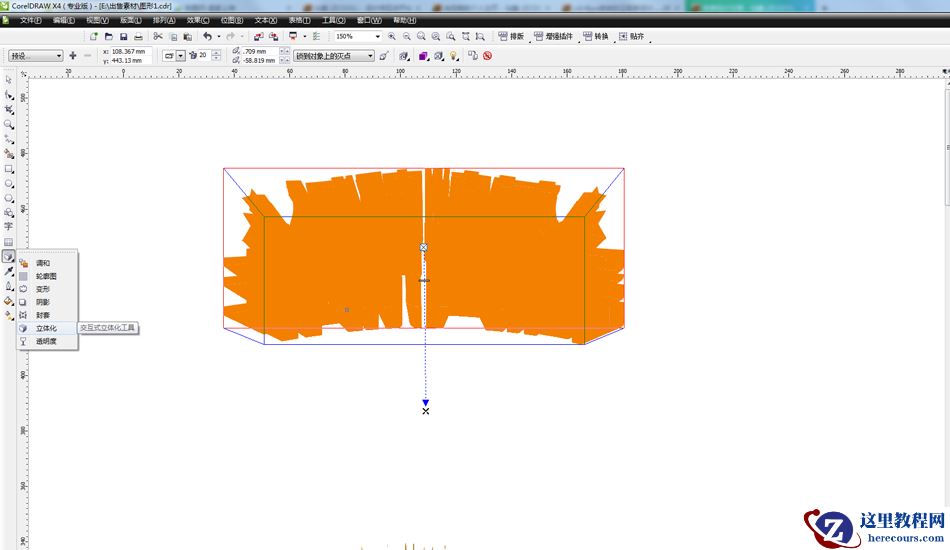Print the document
Viewport: 950px width, 550px height.
pyautogui.click(x=138, y=37)
